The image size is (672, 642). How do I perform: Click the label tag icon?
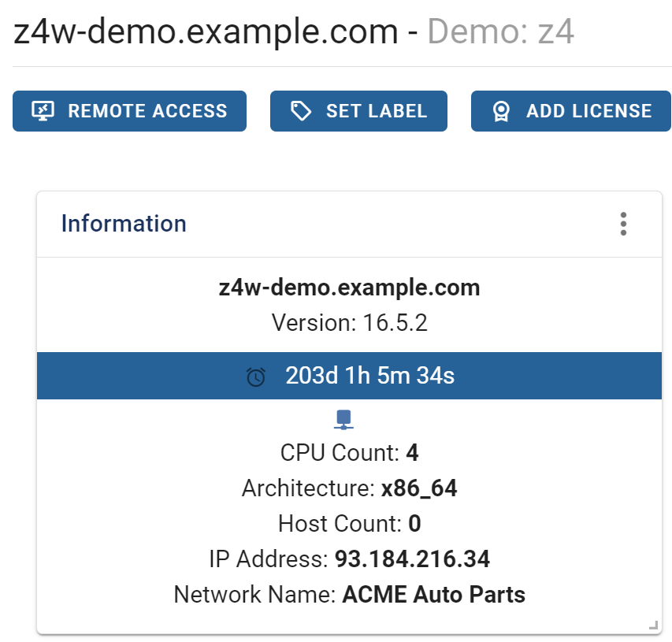pos(301,111)
